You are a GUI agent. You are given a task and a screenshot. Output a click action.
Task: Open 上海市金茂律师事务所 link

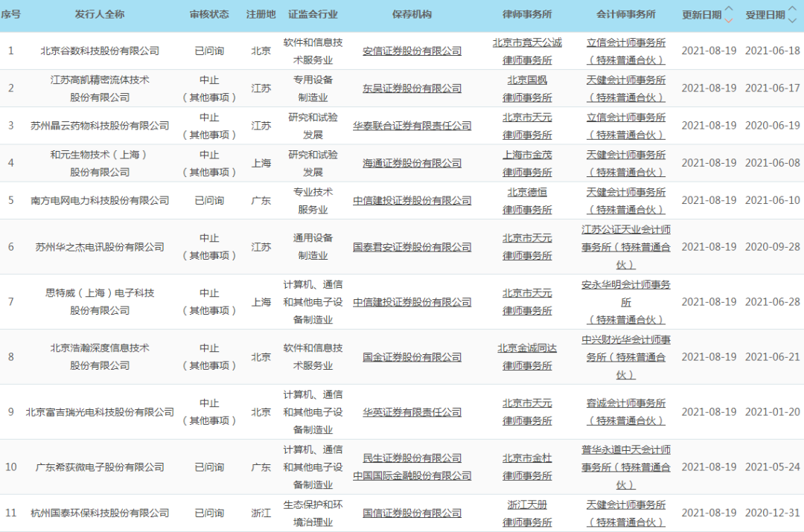point(527,164)
